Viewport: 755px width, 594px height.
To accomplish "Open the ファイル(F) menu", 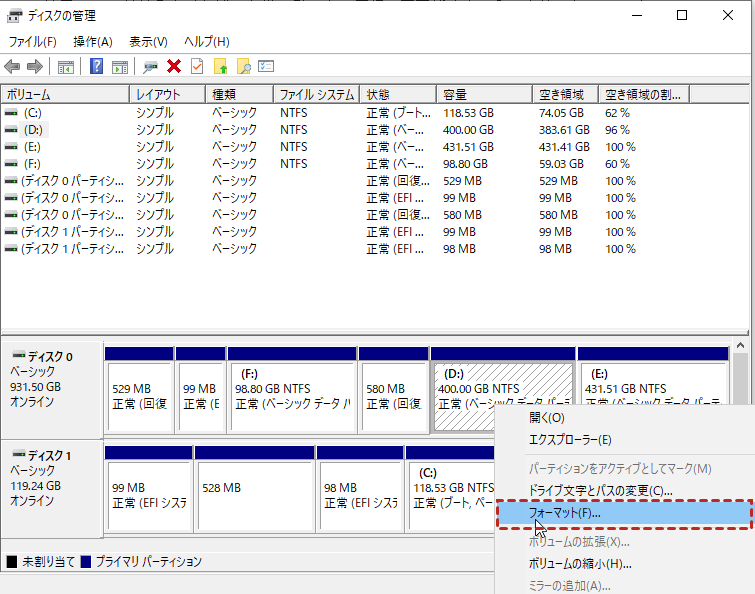I will point(32,41).
